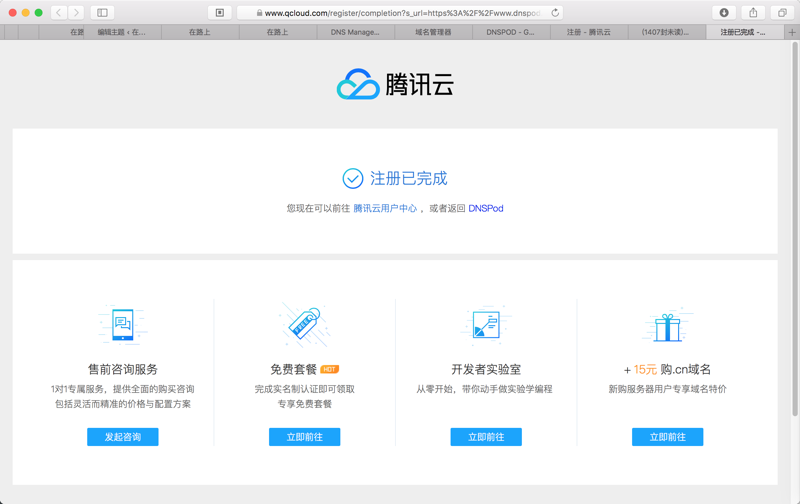Click text 新购服务器用户专享域名特价
This screenshot has width=800, height=504.
[x=667, y=389]
